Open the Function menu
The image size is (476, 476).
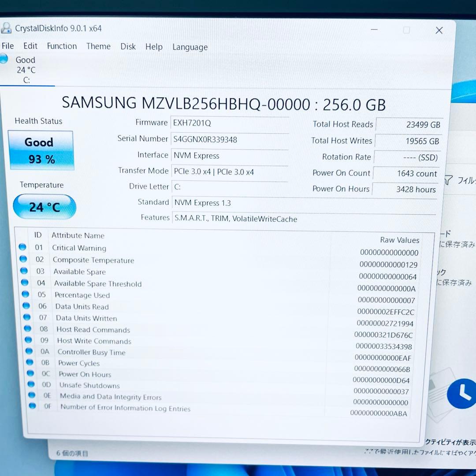click(62, 46)
